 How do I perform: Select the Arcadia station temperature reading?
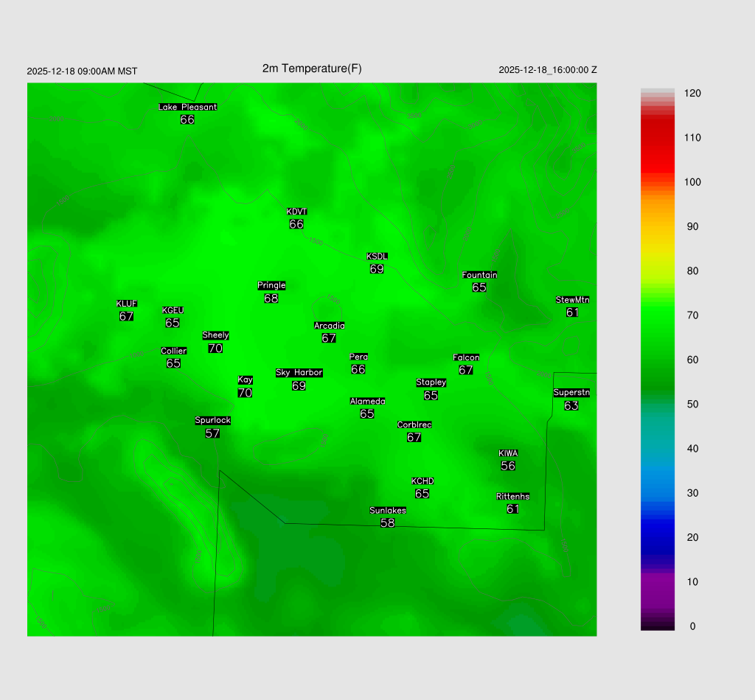(329, 338)
